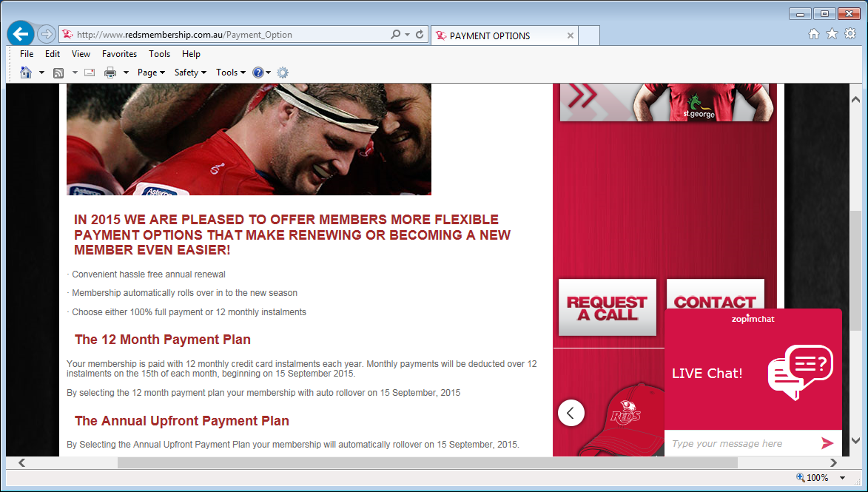Send the live chat message arrow

click(x=827, y=443)
